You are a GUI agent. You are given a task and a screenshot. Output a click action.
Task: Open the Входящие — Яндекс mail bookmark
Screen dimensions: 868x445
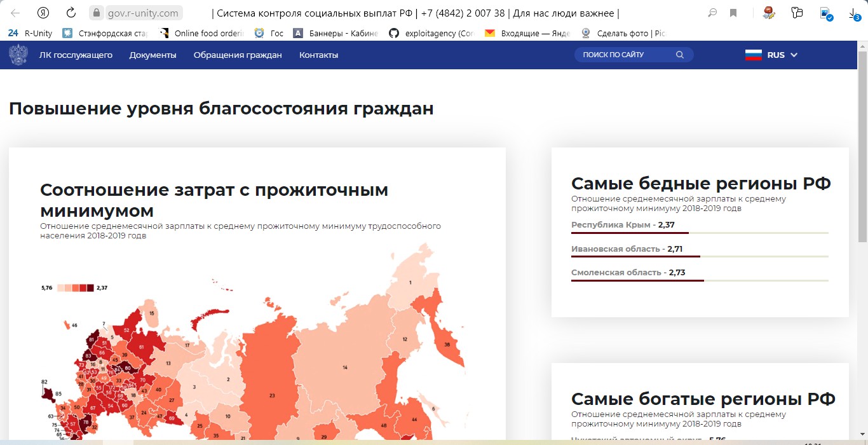pyautogui.click(x=527, y=33)
